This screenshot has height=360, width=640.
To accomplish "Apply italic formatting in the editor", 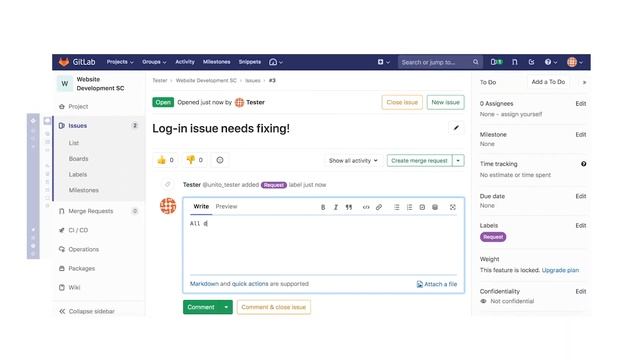I will 336,207.
